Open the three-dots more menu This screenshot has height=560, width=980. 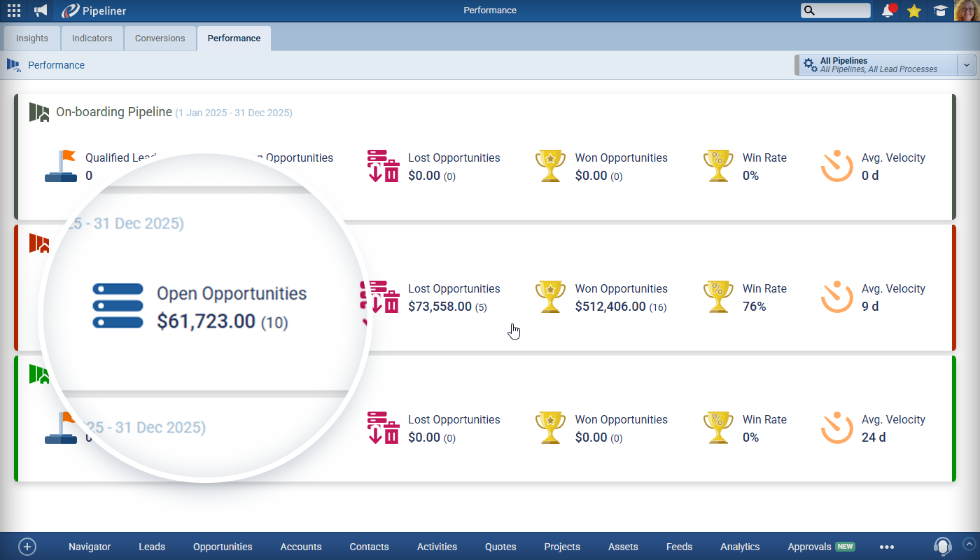pyautogui.click(x=887, y=547)
